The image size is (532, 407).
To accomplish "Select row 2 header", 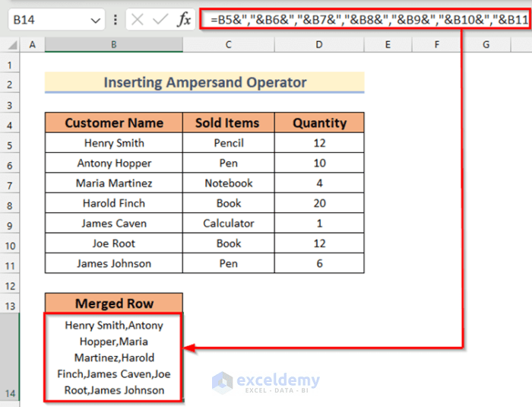I will pos(9,83).
